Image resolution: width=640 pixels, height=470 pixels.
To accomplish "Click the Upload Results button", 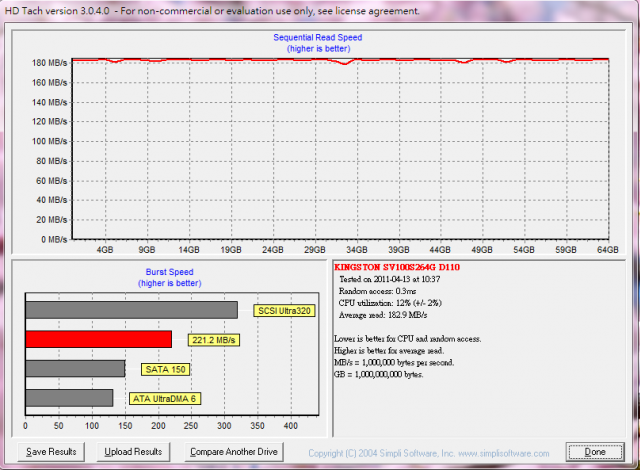I will pyautogui.click(x=133, y=452).
